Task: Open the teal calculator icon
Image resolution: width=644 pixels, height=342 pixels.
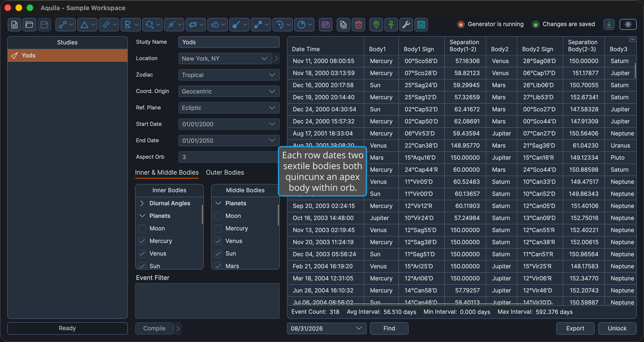Action: coord(421,25)
